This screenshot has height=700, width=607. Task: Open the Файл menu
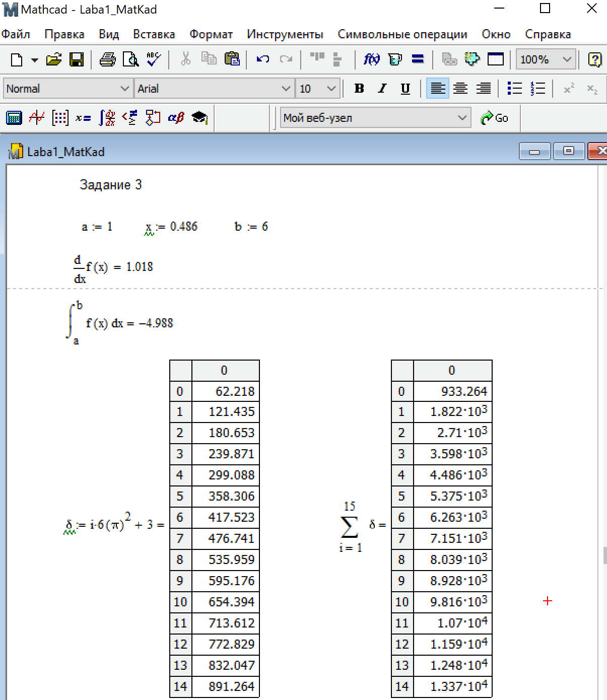[16, 34]
